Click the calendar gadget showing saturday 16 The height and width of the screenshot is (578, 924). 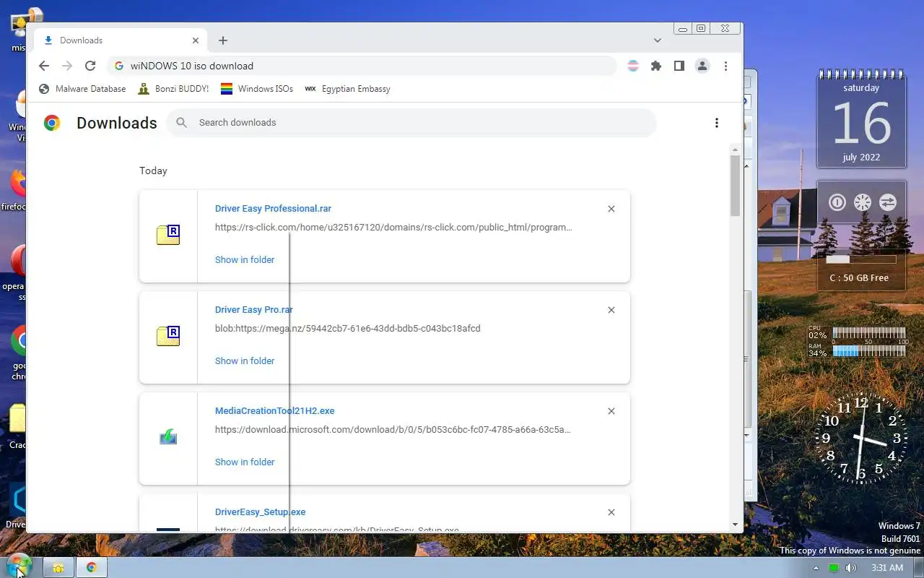pos(861,120)
